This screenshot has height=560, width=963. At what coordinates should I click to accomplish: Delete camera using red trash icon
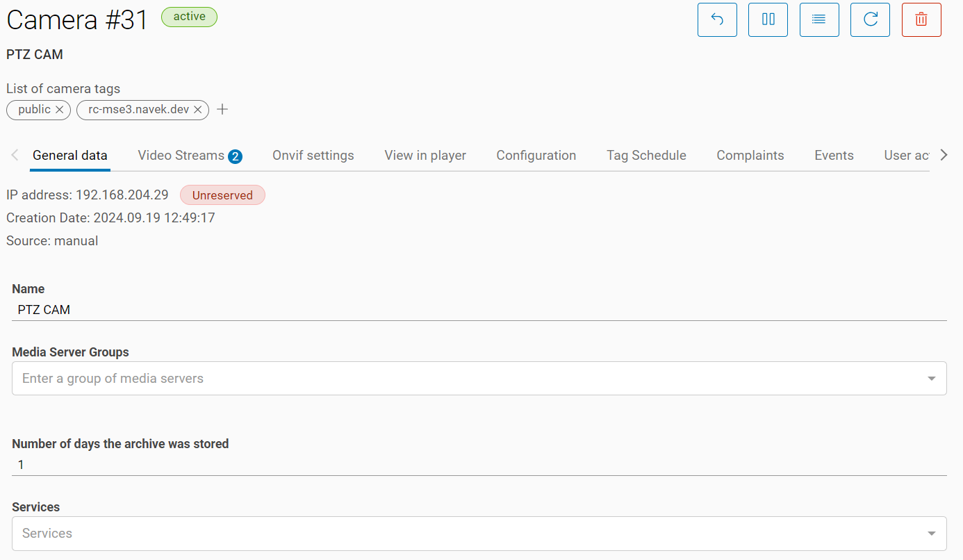pyautogui.click(x=921, y=19)
